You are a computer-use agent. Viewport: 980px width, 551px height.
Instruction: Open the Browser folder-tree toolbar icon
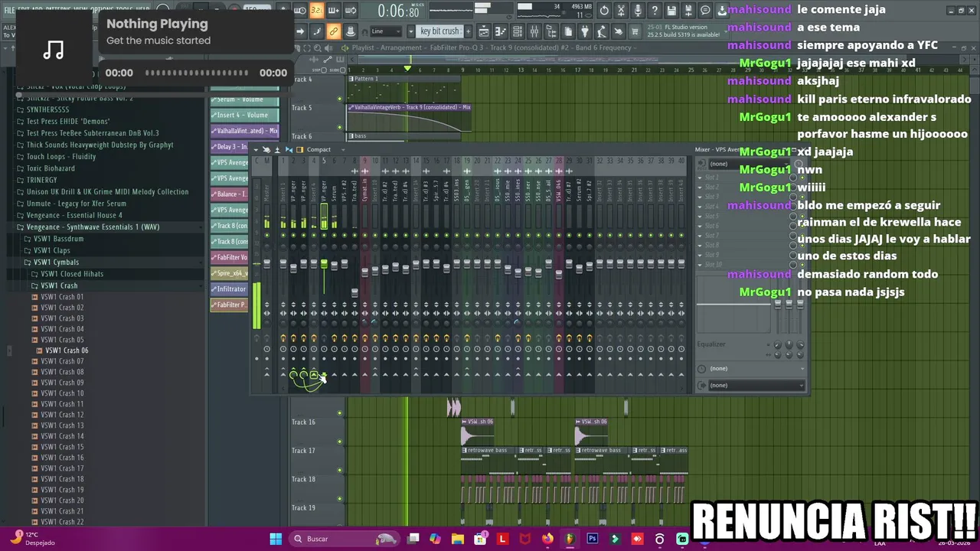click(x=551, y=31)
